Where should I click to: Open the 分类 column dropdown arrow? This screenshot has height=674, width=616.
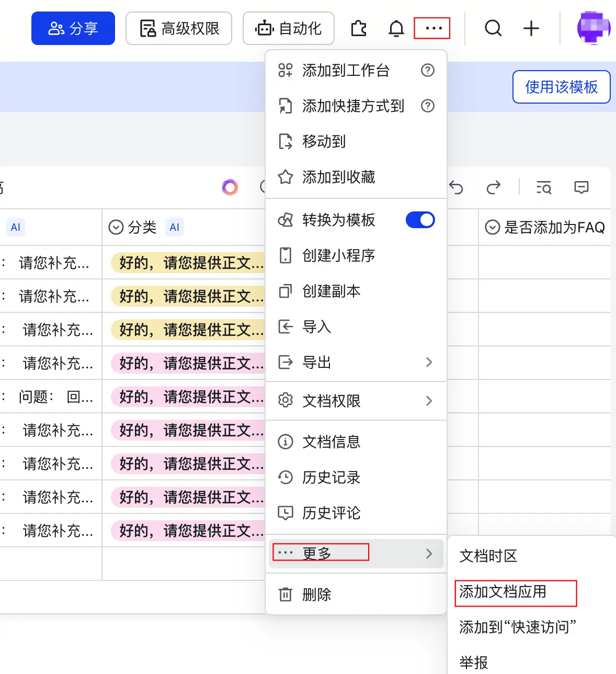(x=116, y=227)
